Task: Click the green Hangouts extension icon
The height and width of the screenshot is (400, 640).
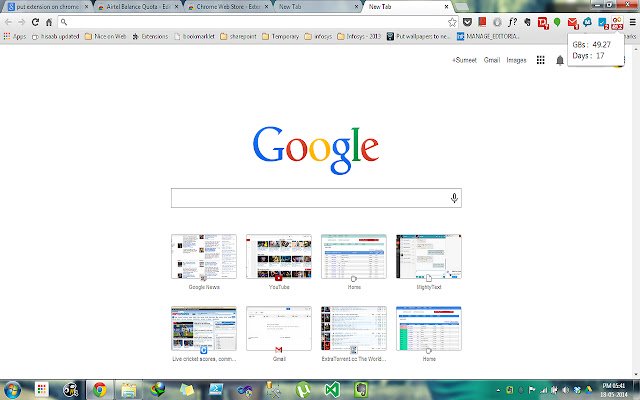Action: click(x=557, y=22)
